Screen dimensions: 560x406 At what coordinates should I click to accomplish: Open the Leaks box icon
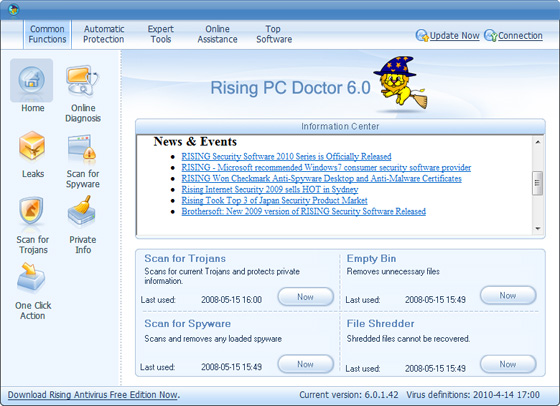click(32, 147)
